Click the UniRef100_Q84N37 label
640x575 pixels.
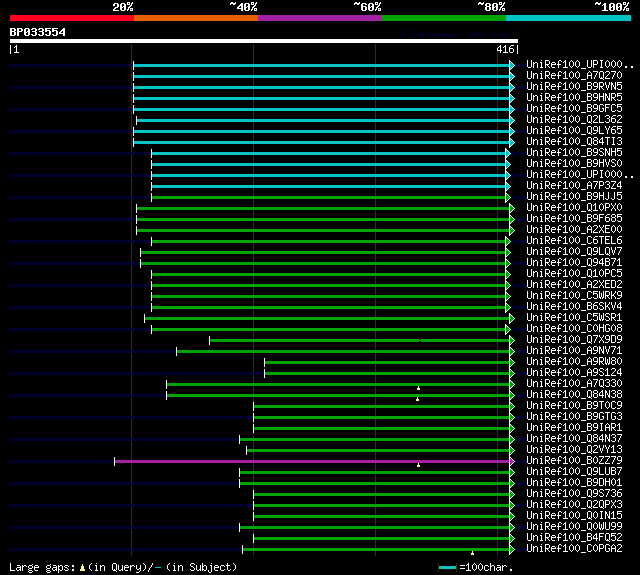click(574, 439)
